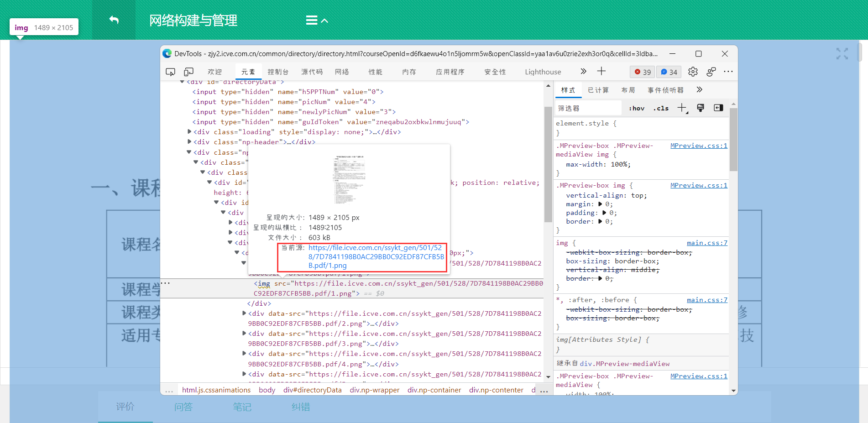Open the 应用程序 tab

pos(450,72)
